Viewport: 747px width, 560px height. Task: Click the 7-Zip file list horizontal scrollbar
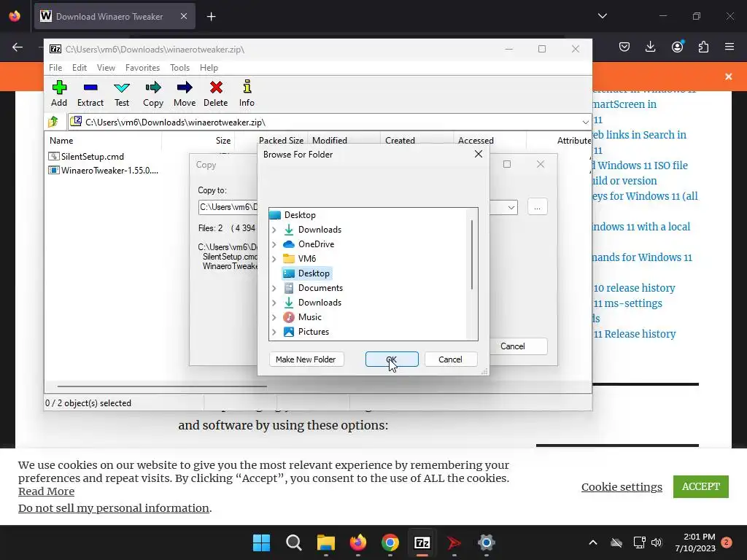tap(162, 386)
